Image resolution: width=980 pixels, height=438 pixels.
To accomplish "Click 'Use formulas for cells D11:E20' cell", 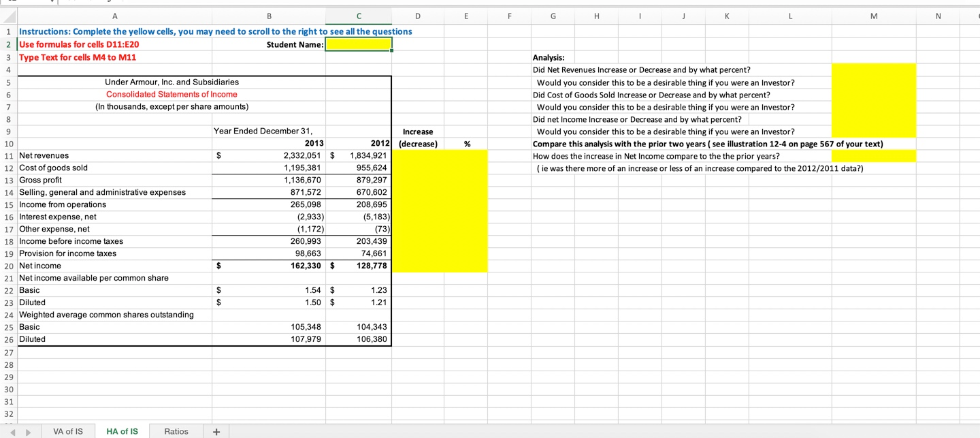I will click(79, 44).
